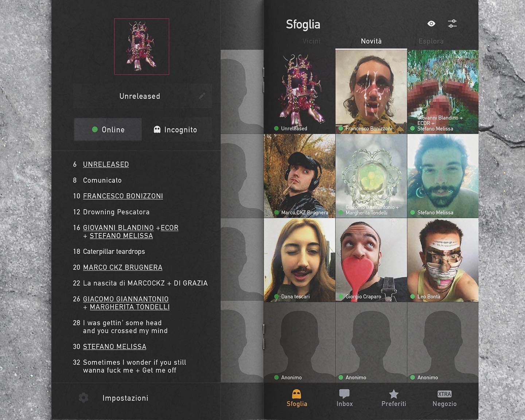Switch status to Incognito
Image resolution: width=525 pixels, height=420 pixels.
pos(175,129)
